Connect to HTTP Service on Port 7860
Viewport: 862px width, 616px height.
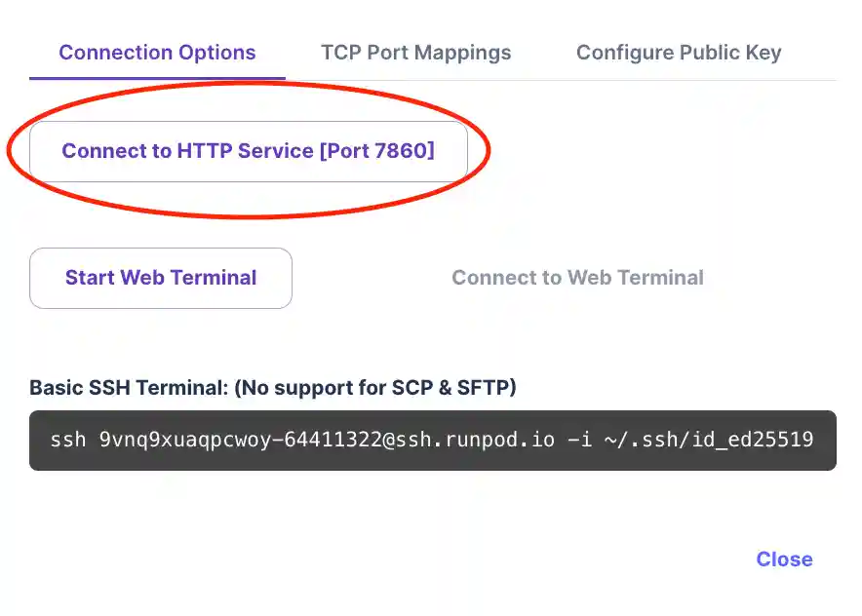click(248, 151)
